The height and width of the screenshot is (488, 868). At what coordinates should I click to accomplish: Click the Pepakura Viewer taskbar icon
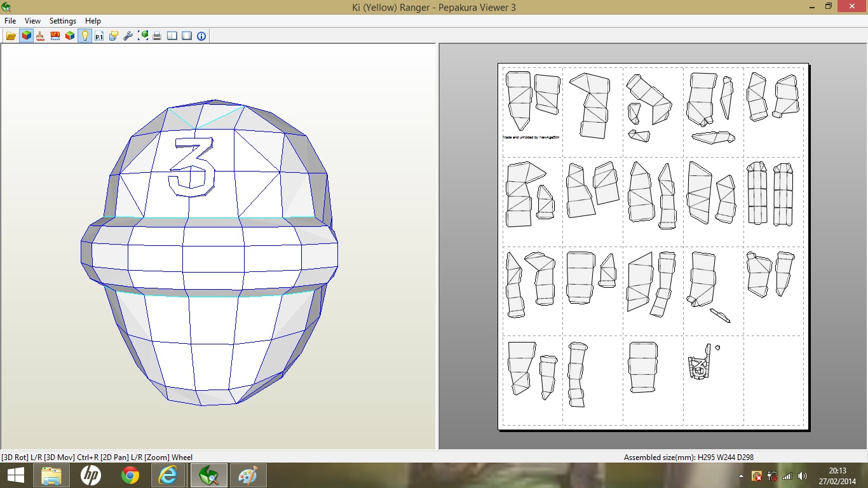tap(208, 475)
